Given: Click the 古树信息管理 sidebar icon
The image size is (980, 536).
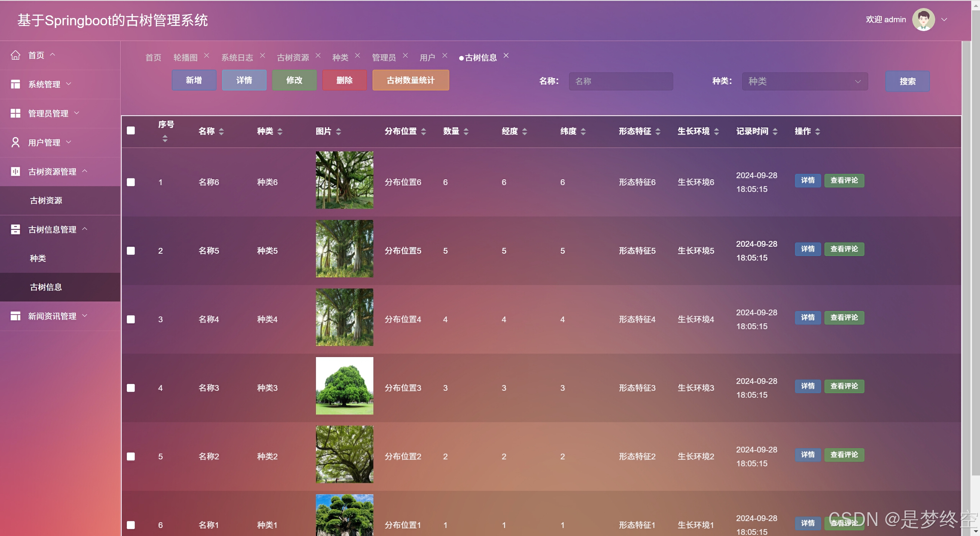Looking at the screenshot, I should click(15, 229).
